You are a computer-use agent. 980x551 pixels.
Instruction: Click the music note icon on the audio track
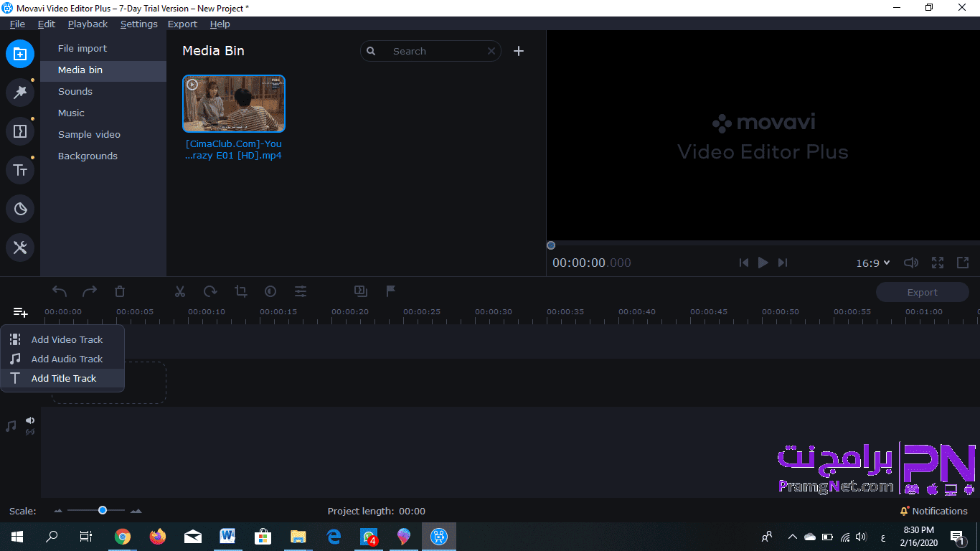tap(11, 426)
